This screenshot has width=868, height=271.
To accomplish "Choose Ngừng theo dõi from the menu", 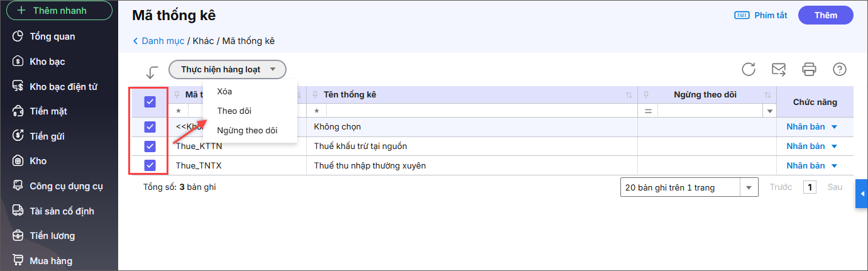I will point(246,131).
